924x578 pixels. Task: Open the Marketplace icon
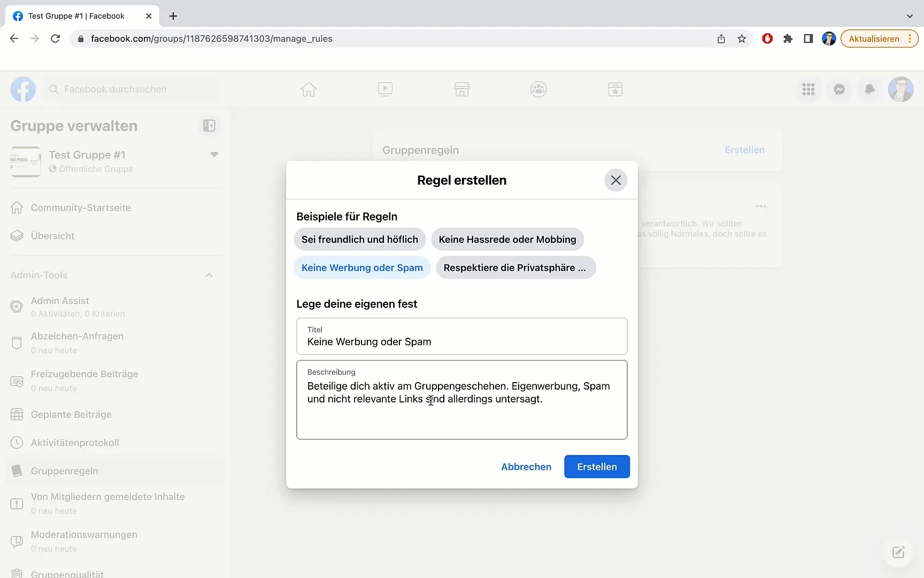462,89
